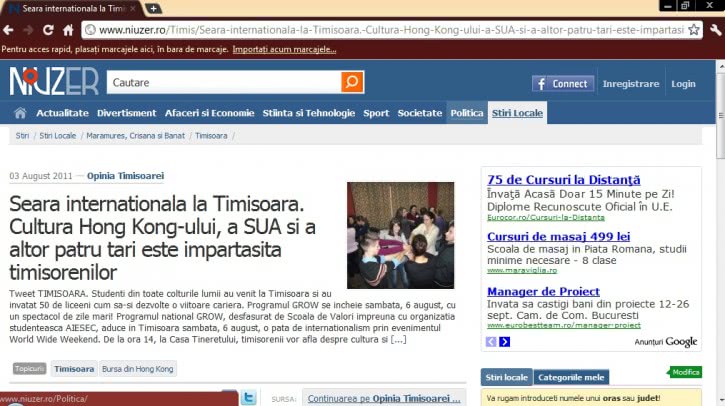Click the Twitter share icon below article
This screenshot has height=406, width=725.
click(x=249, y=397)
